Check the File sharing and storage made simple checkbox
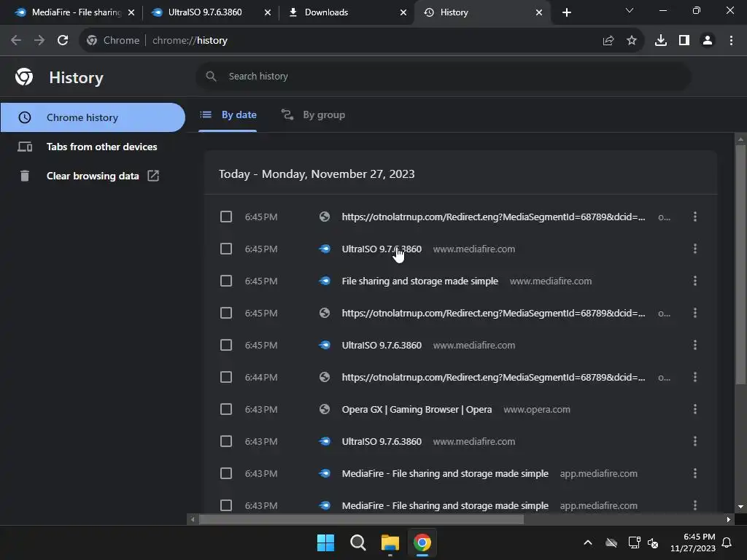The height and width of the screenshot is (560, 747). 226,281
